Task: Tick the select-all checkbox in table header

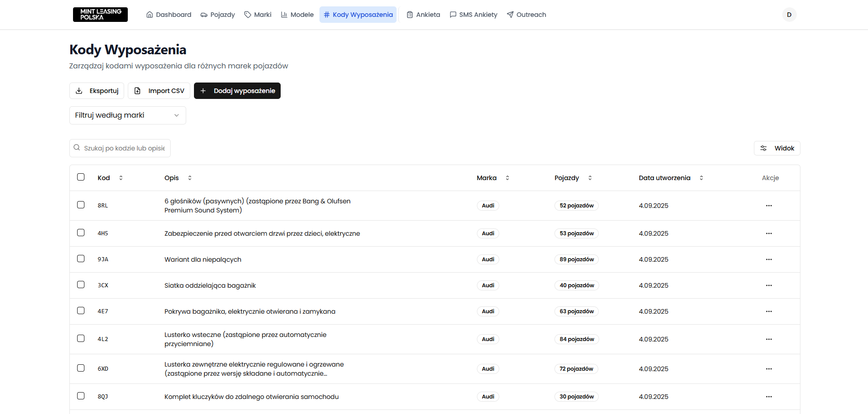Action: click(81, 177)
